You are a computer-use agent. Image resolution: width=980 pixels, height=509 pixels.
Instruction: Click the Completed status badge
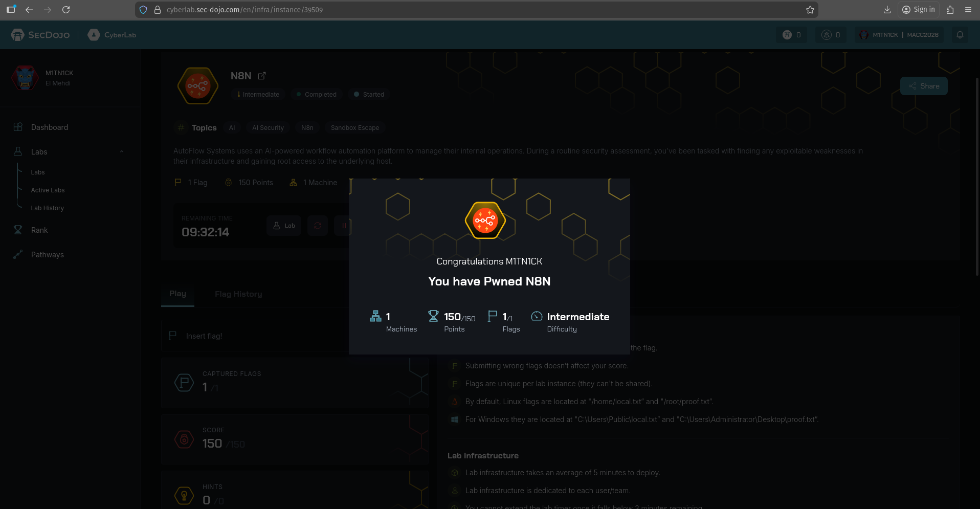(317, 95)
